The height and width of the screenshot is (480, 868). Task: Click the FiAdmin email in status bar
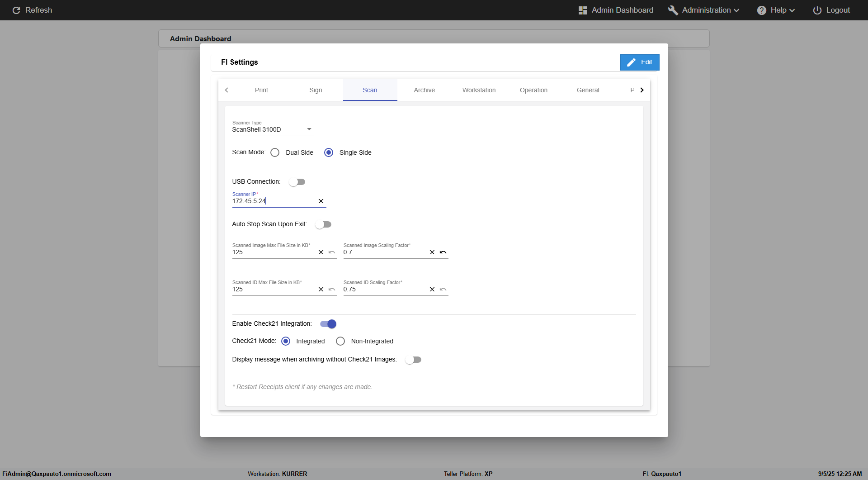click(57, 474)
